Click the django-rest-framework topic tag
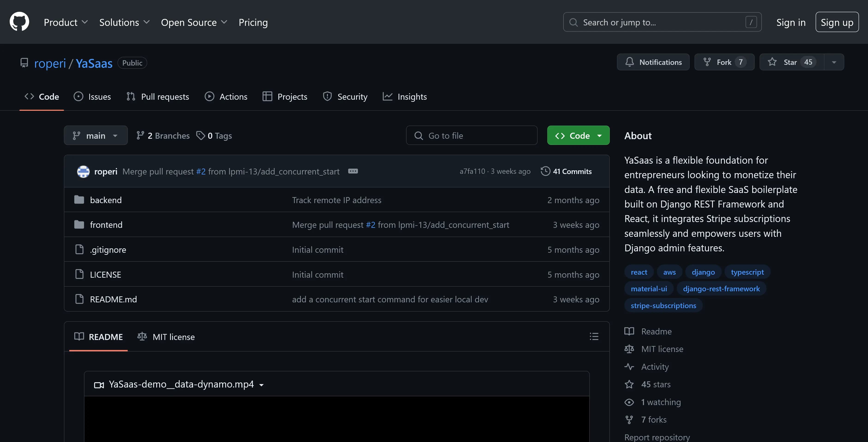This screenshot has height=442, width=868. (x=721, y=289)
